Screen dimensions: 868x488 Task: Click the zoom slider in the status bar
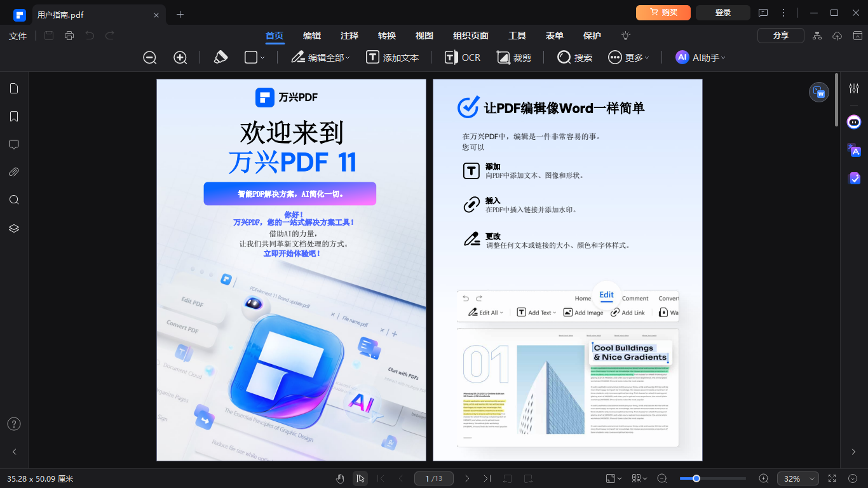pos(712,478)
